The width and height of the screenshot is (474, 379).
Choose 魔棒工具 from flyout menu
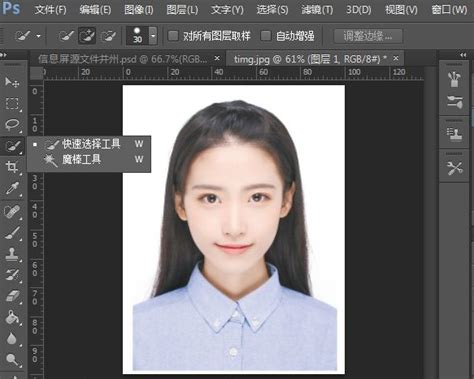(x=89, y=159)
